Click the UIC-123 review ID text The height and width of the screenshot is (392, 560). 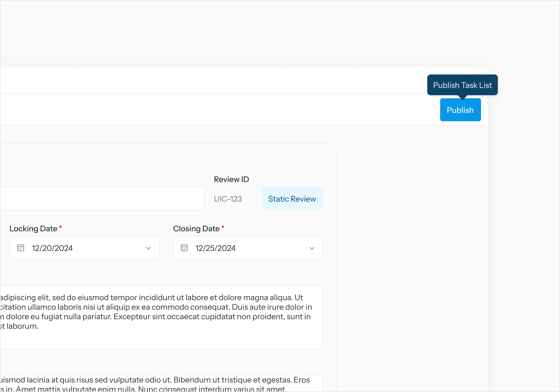228,199
